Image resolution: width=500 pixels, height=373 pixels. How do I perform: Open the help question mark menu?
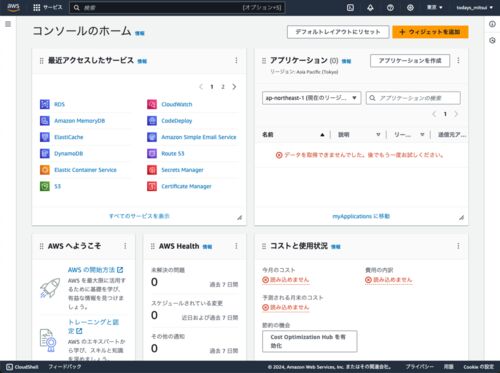(x=390, y=7)
